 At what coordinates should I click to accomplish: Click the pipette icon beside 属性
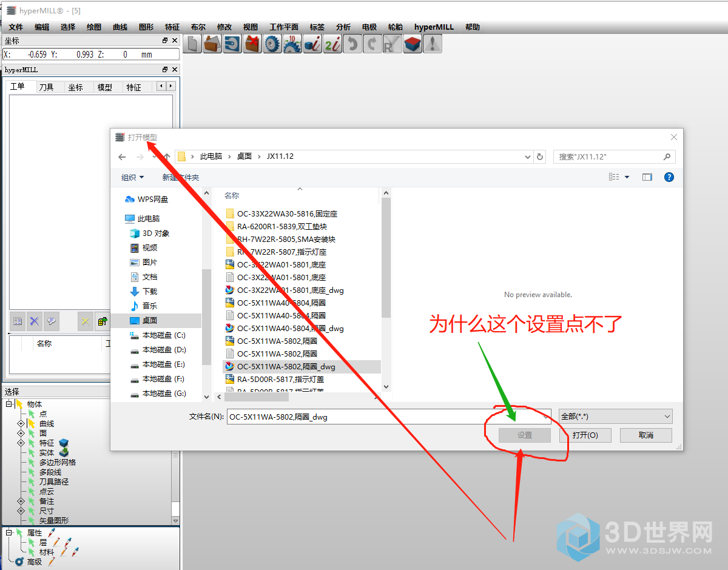pos(52,532)
